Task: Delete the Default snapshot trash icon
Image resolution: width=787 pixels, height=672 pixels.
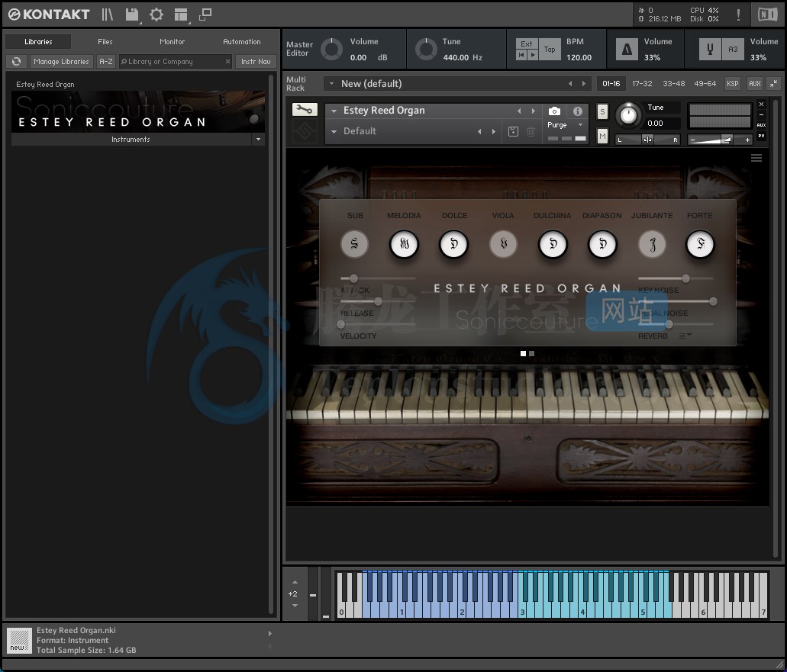Action: [x=531, y=131]
